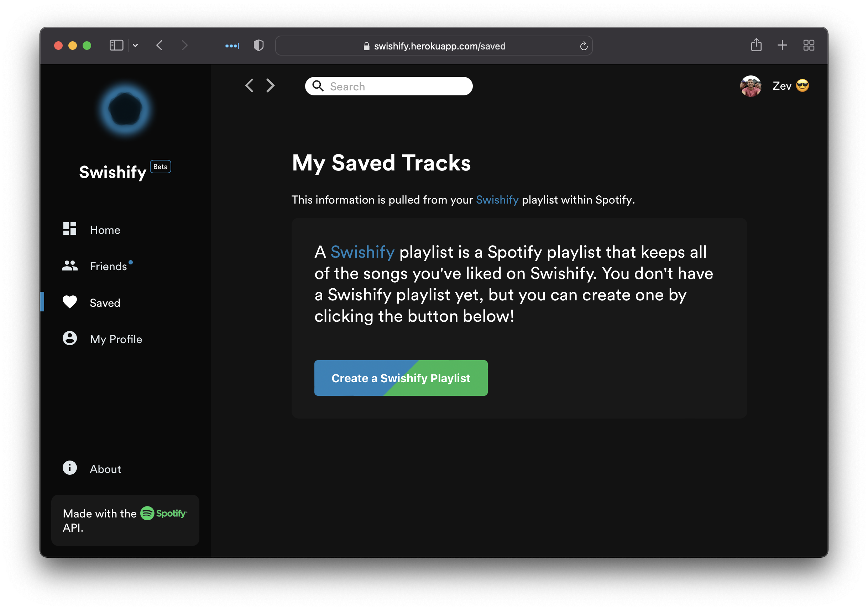The width and height of the screenshot is (868, 610).
Task: Click Zev's profile avatar picture
Action: [751, 86]
